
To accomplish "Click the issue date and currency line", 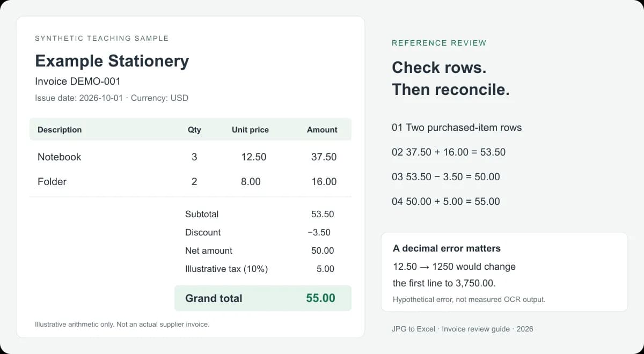I will [112, 98].
